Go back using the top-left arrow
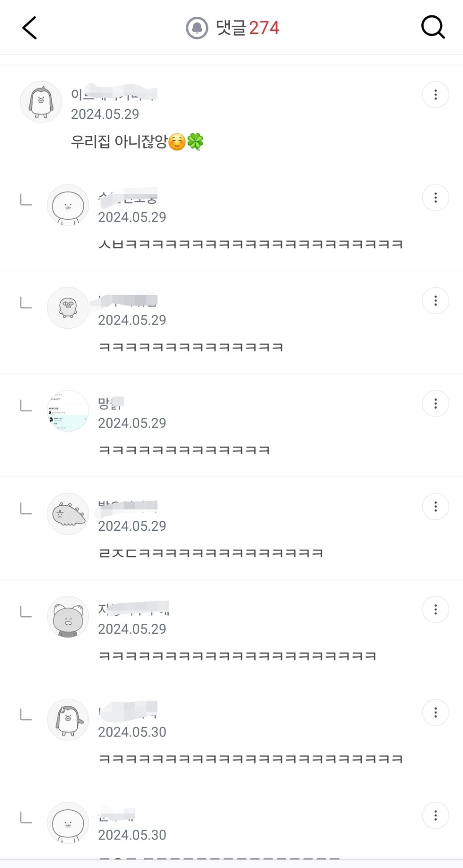 pos(30,28)
